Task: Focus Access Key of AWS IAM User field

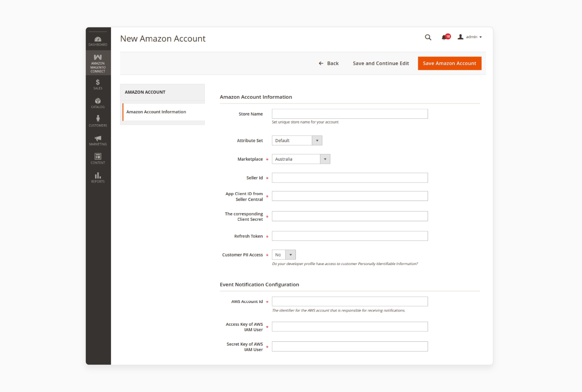Action: 350,327
